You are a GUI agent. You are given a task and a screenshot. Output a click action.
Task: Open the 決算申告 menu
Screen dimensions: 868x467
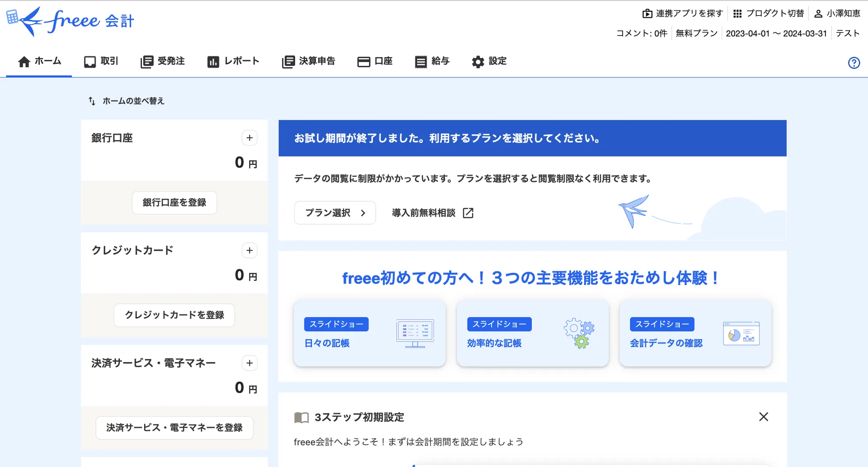pos(309,62)
